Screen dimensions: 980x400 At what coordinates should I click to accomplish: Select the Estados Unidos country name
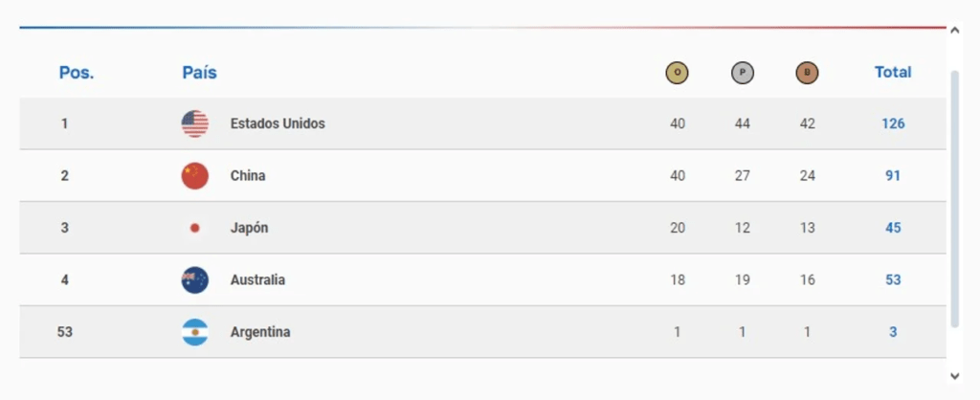[278, 123]
